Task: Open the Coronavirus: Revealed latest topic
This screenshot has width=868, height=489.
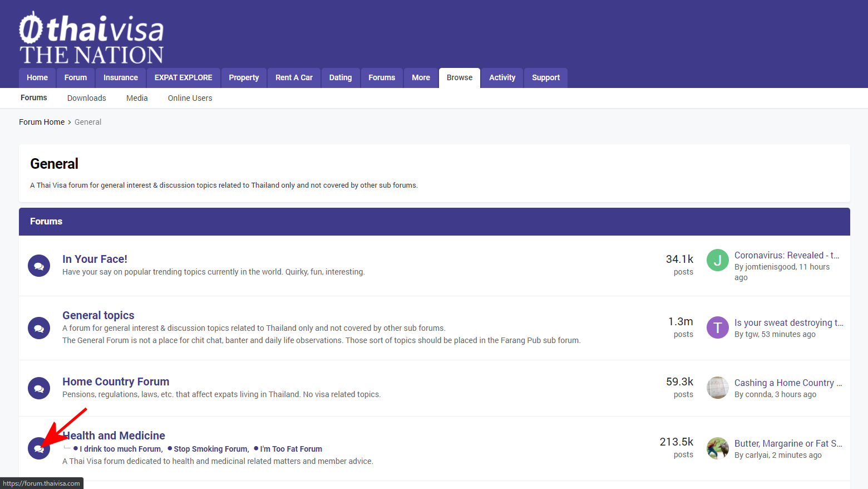Action: pos(787,255)
